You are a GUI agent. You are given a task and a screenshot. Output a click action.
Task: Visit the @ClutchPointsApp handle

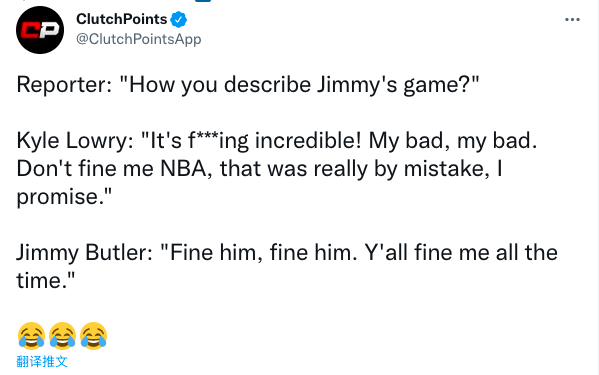139,39
